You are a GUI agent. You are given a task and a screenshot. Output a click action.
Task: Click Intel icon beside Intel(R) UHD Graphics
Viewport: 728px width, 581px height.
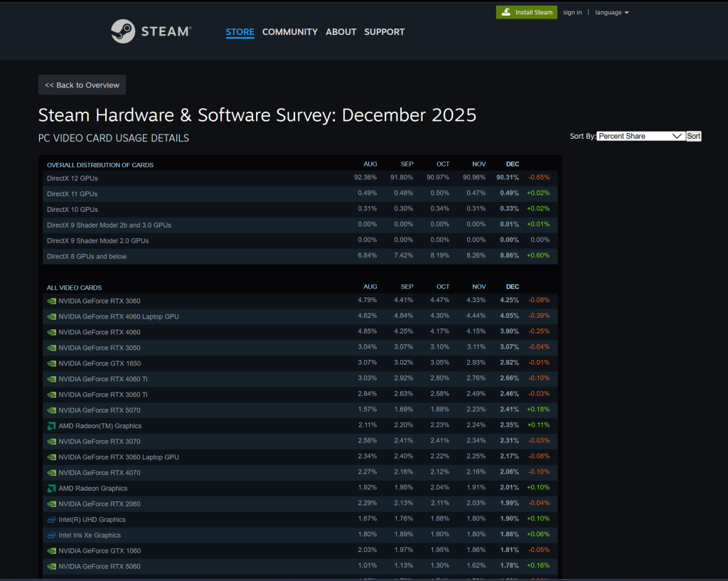click(x=51, y=520)
